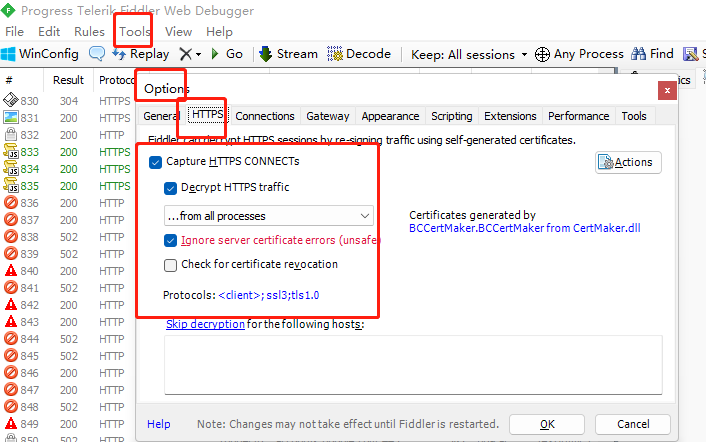Click the Fiddler app logo icon
This screenshot has height=442, width=706.
8,10
